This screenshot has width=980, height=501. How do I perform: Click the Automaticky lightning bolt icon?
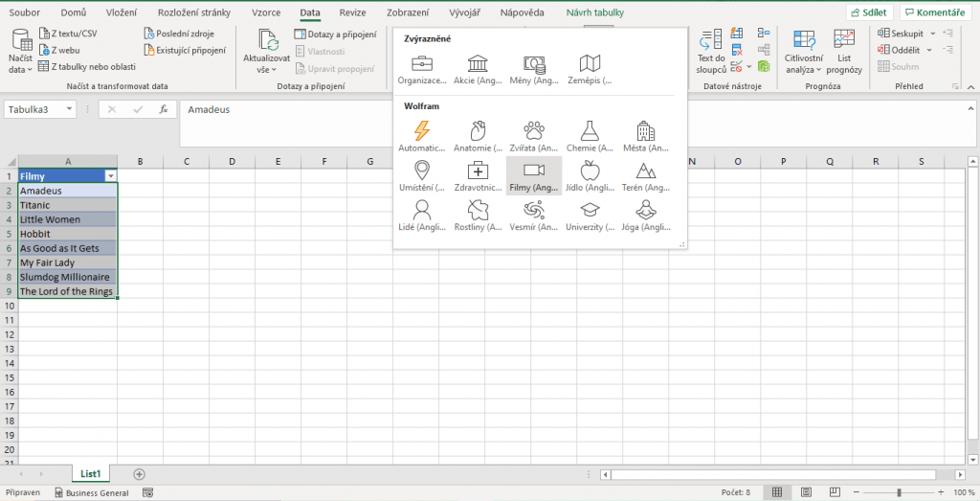point(422,136)
